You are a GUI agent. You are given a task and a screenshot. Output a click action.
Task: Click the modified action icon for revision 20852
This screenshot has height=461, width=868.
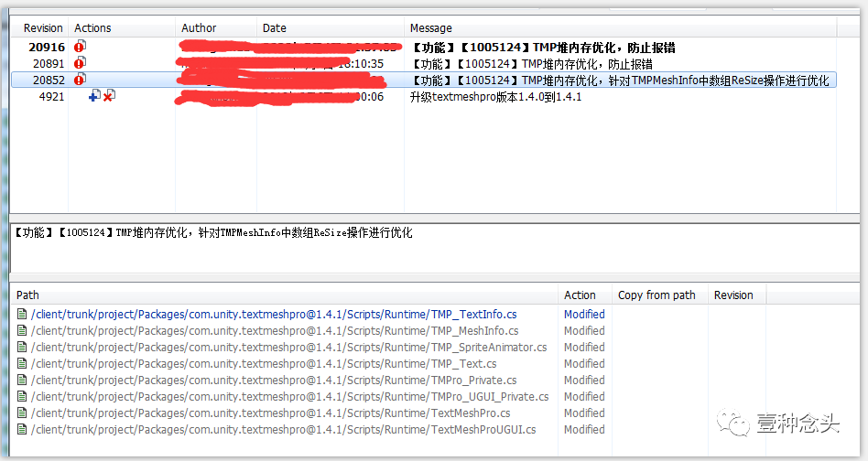[x=81, y=80]
